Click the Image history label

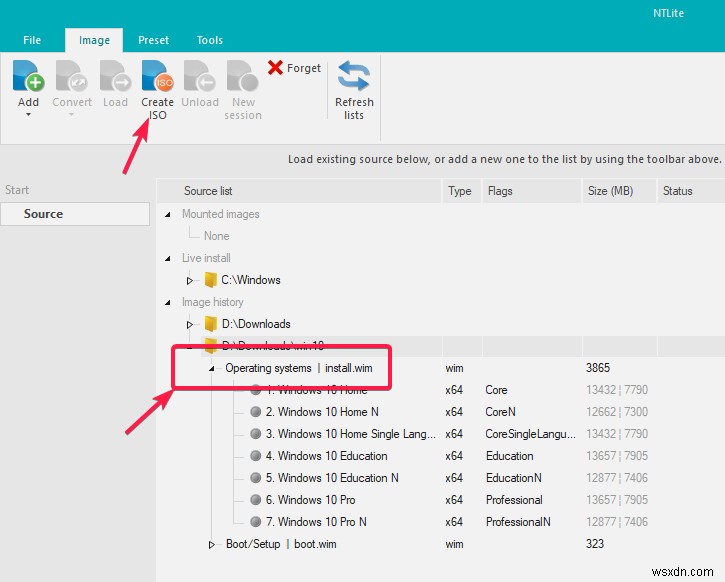[x=212, y=302]
